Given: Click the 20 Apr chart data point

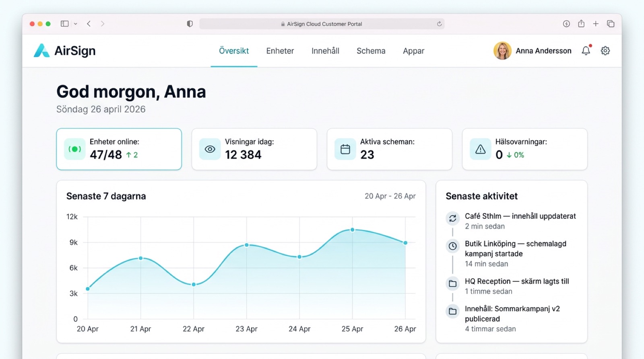Looking at the screenshot, I should pos(88,289).
